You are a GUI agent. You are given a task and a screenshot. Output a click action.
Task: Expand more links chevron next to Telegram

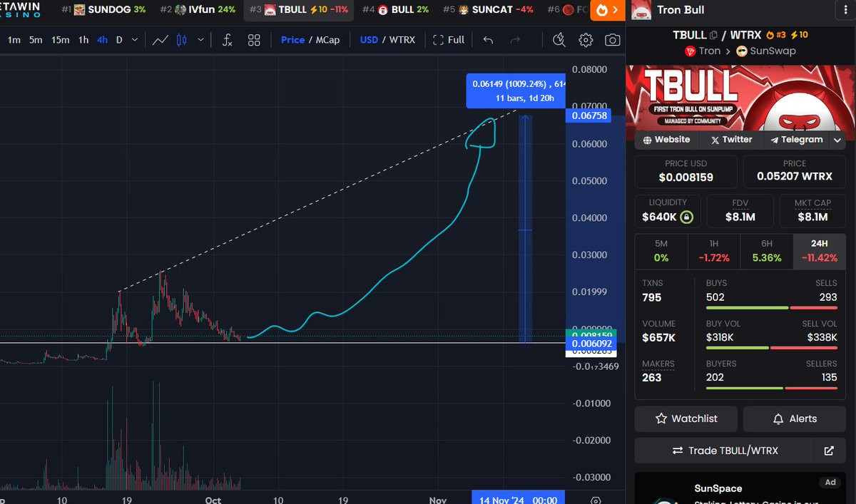point(837,140)
